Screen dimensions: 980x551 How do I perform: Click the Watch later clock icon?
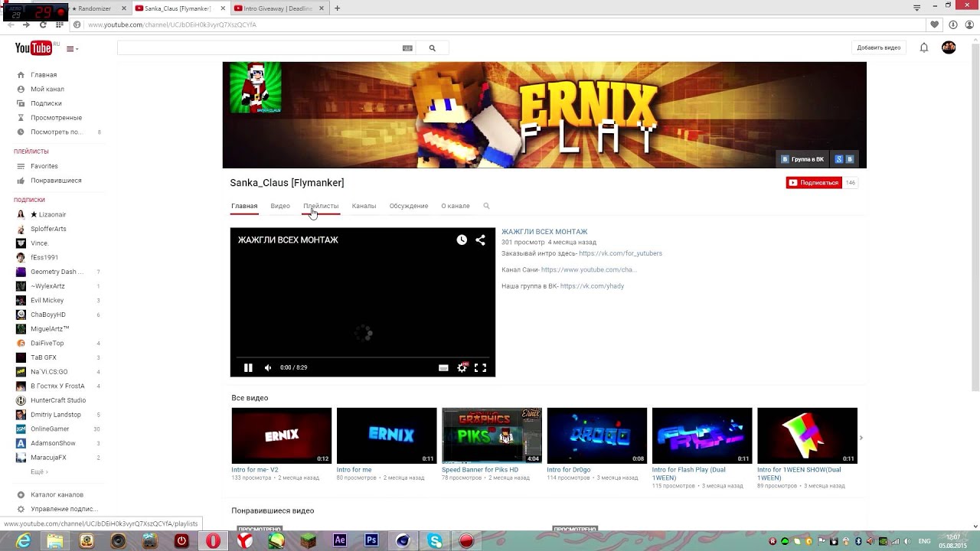462,240
